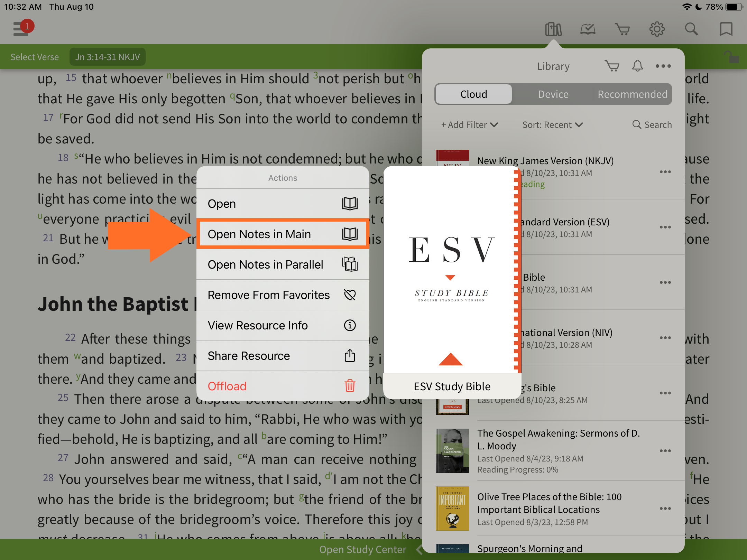This screenshot has height=560, width=747.
Task: Tap the ESV Study Bible cover preview
Action: (452, 270)
